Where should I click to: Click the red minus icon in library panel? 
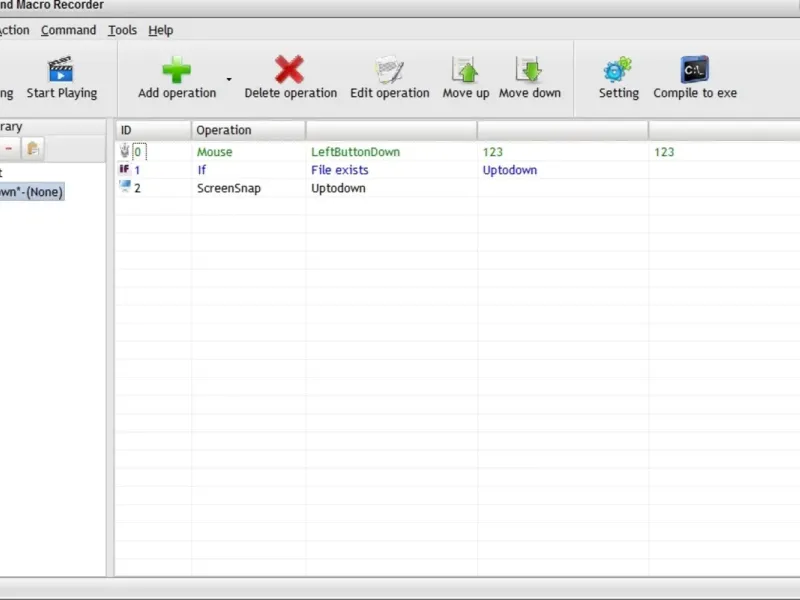pos(9,148)
